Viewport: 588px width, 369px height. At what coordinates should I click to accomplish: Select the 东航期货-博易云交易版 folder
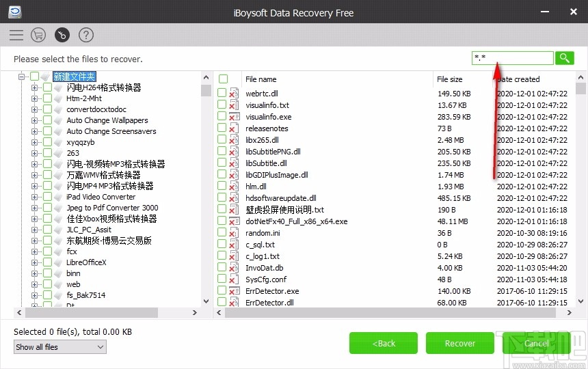coord(109,241)
